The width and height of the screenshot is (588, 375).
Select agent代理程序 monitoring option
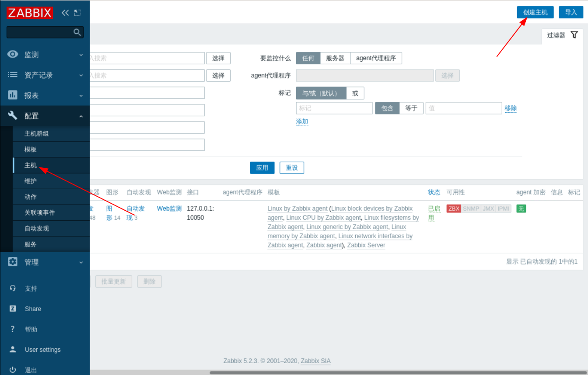tap(376, 58)
